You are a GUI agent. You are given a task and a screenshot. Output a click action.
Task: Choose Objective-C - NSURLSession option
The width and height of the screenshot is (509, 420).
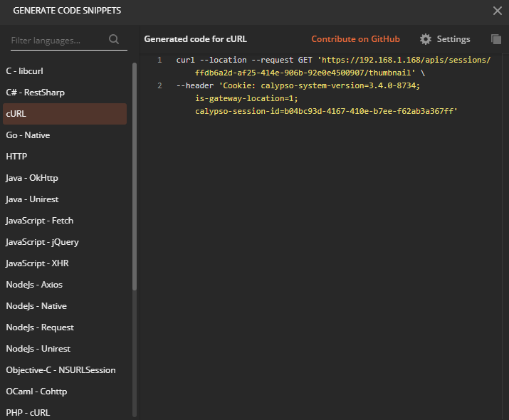tap(61, 370)
